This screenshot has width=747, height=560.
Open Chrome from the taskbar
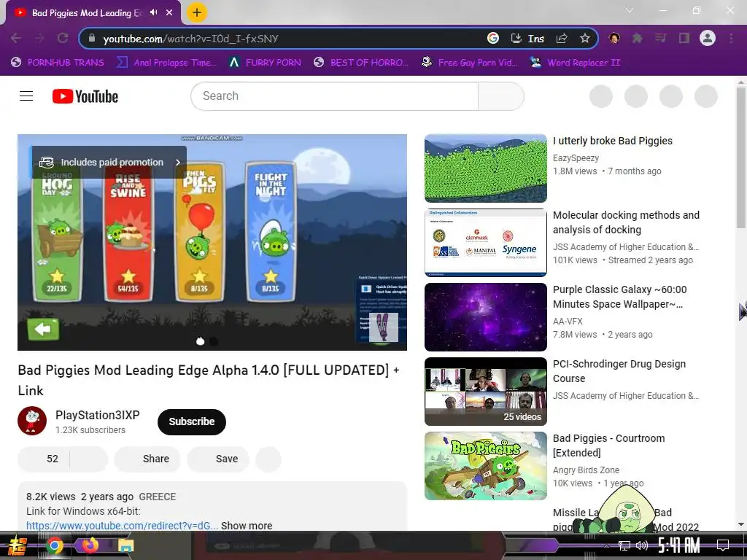[x=54, y=545]
